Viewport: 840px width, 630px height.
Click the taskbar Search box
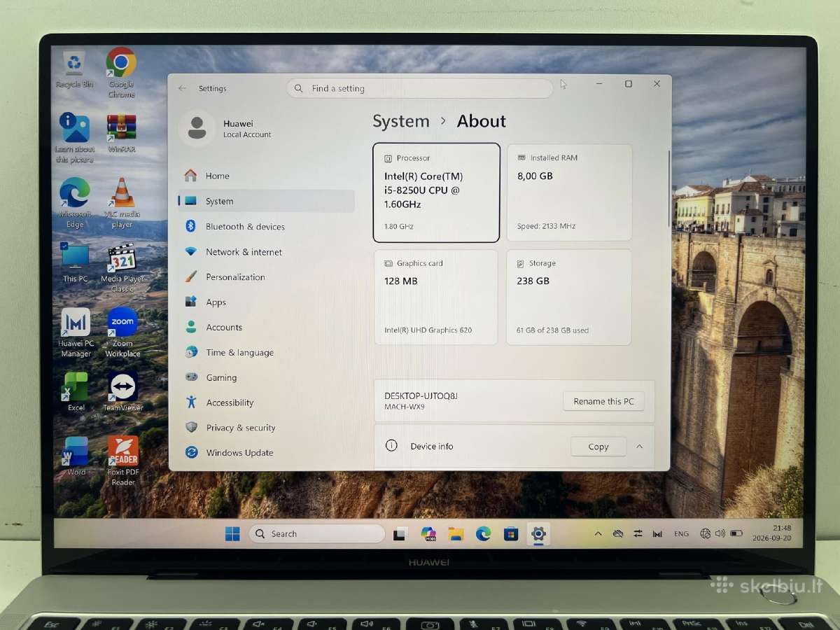[x=316, y=533]
